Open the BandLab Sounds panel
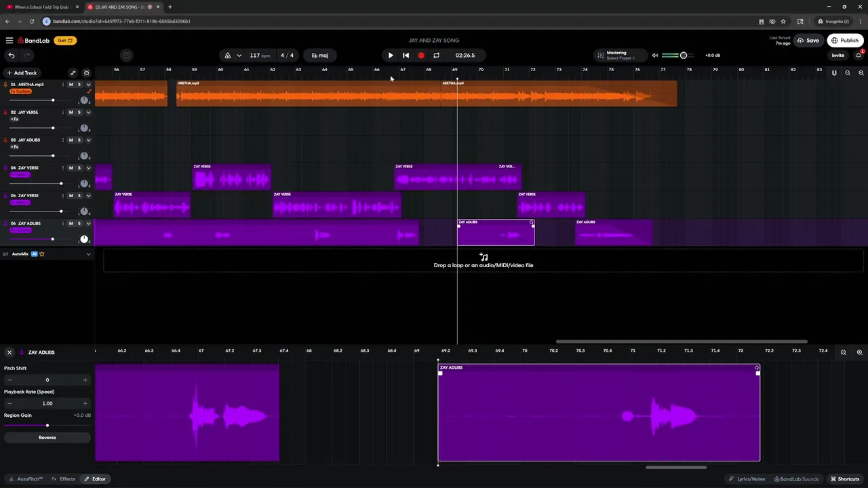 click(797, 479)
